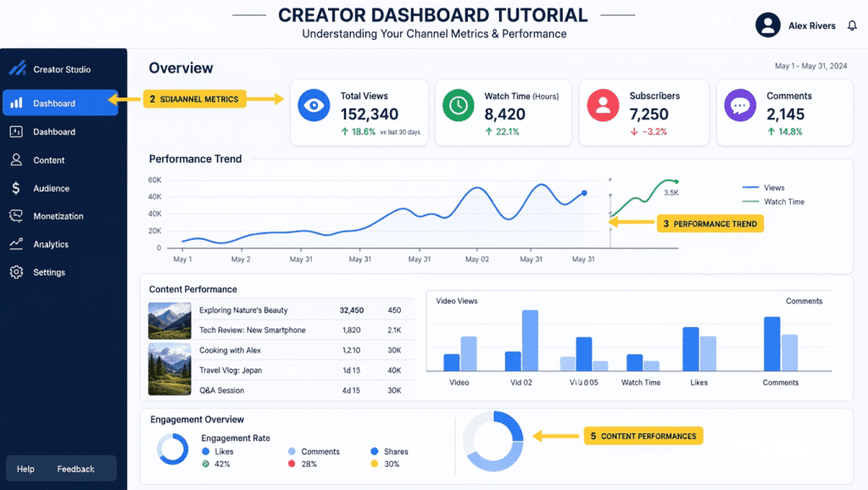Click the red dot beside 28%
The height and width of the screenshot is (490, 868).
pos(292,464)
